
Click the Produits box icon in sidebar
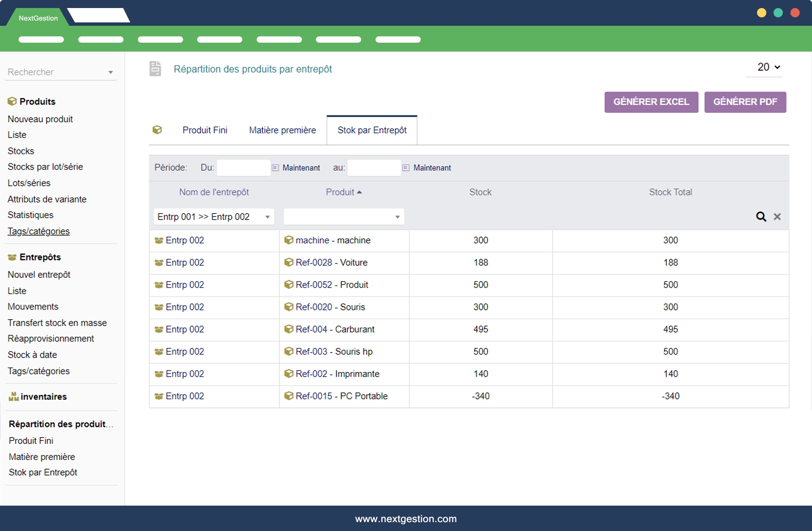point(12,101)
